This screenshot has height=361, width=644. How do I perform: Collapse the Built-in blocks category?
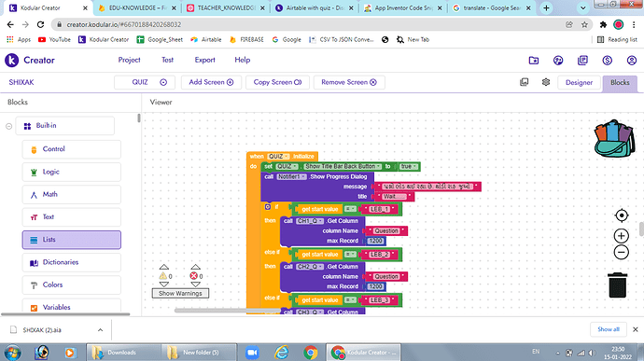coord(8,126)
